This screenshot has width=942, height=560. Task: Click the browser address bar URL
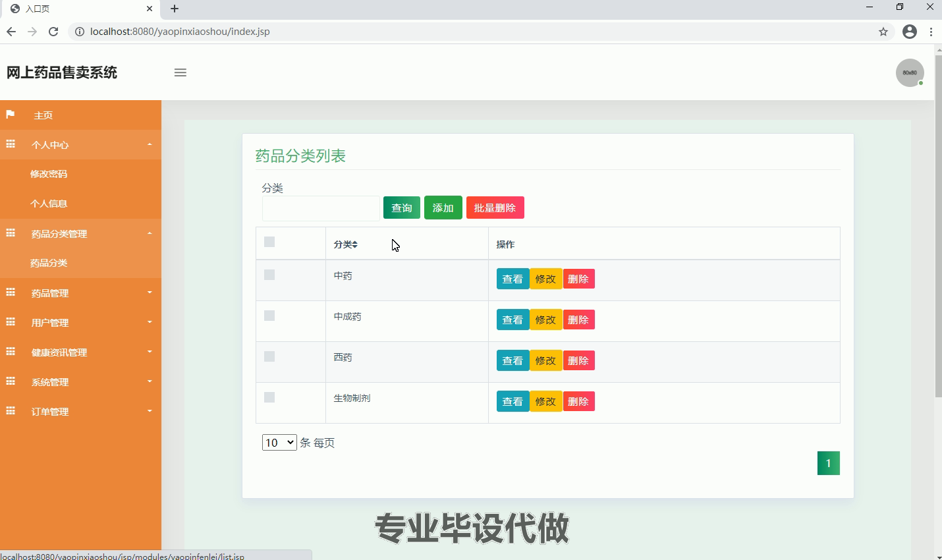point(180,32)
